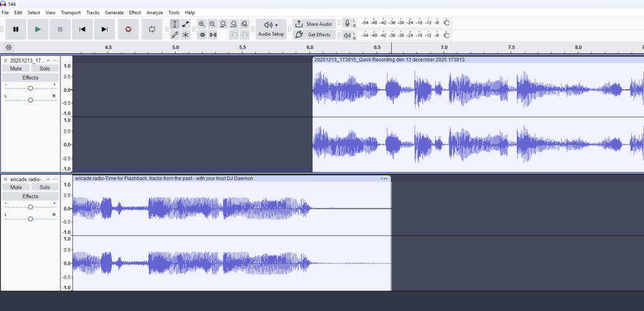The image size is (644, 311).
Task: Click the gain slider knob of first track
Action: [x=30, y=88]
